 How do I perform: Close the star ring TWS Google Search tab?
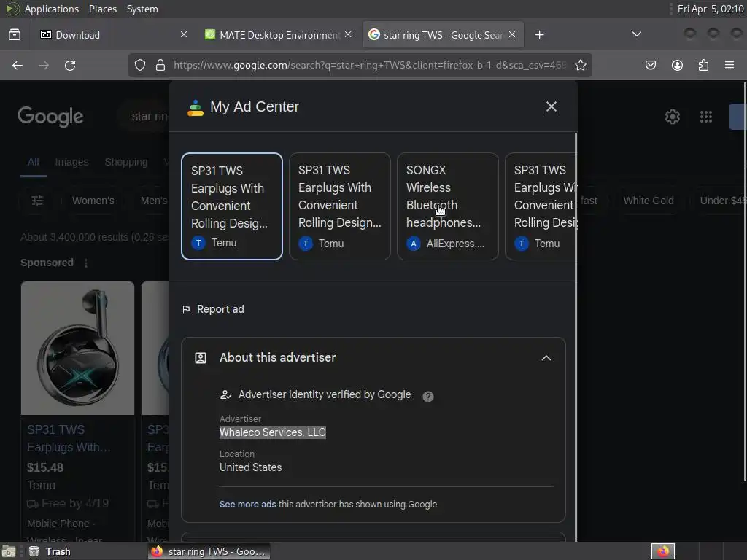tap(512, 35)
